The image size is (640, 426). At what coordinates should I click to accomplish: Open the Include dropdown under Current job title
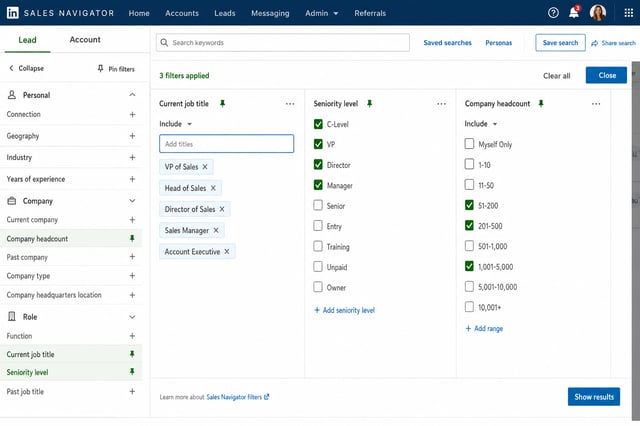[176, 124]
